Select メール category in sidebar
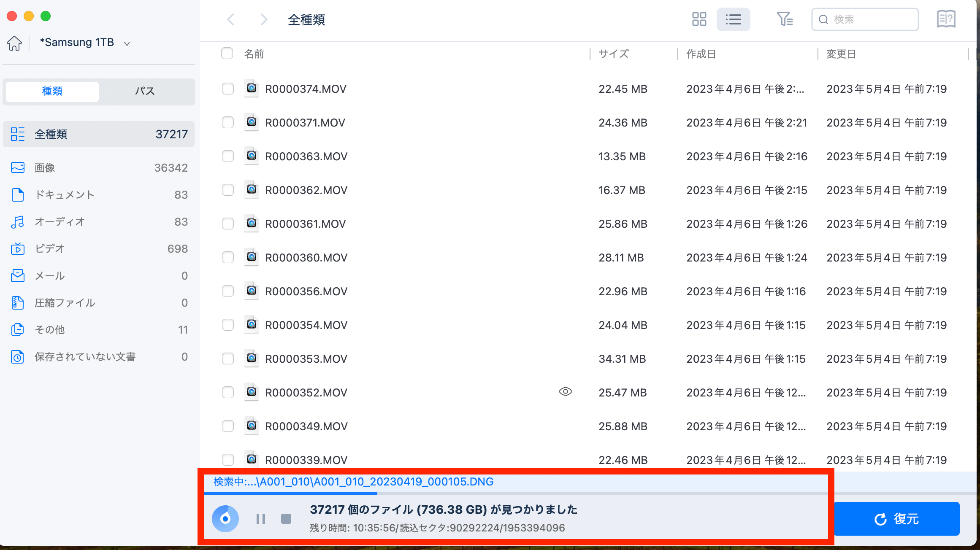Screen dimensions: 980x550 click(x=99, y=276)
